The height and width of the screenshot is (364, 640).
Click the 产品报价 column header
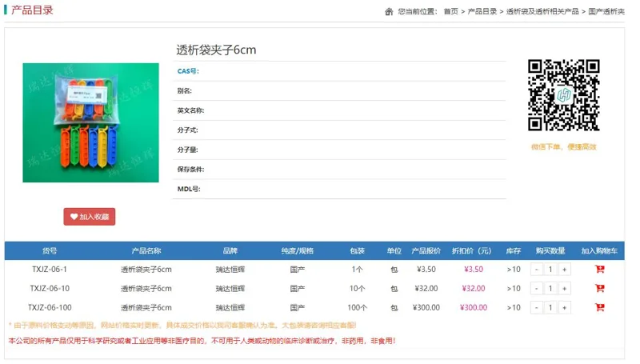[x=426, y=251]
